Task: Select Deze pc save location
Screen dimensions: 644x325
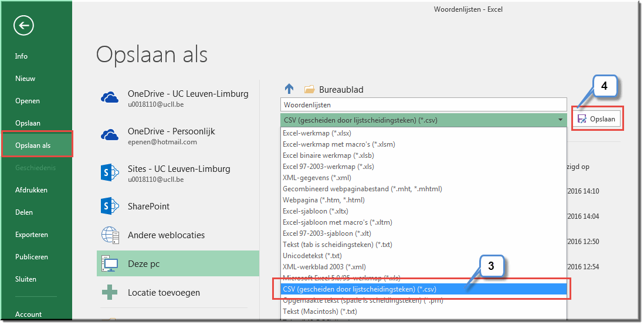Action: (x=178, y=263)
